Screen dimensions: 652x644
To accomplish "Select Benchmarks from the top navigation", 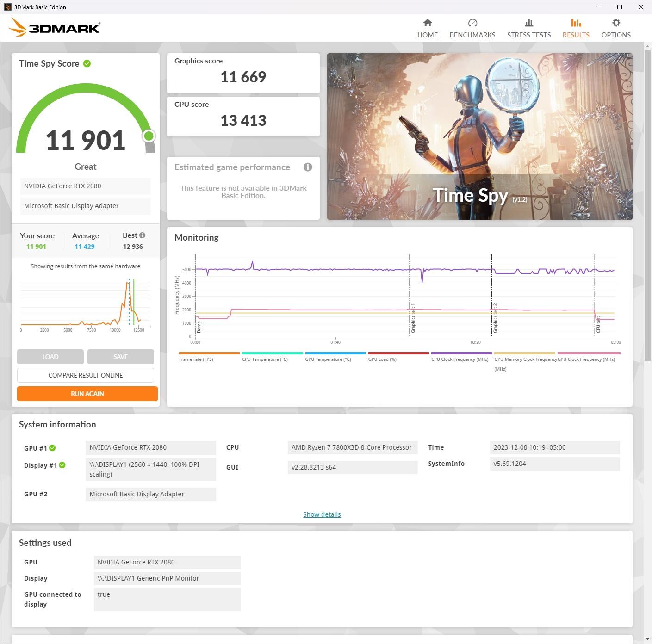I will tap(472, 28).
